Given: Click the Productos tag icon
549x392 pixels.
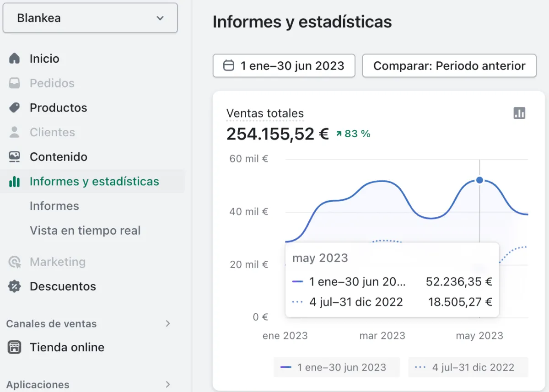Looking at the screenshot, I should (x=15, y=107).
